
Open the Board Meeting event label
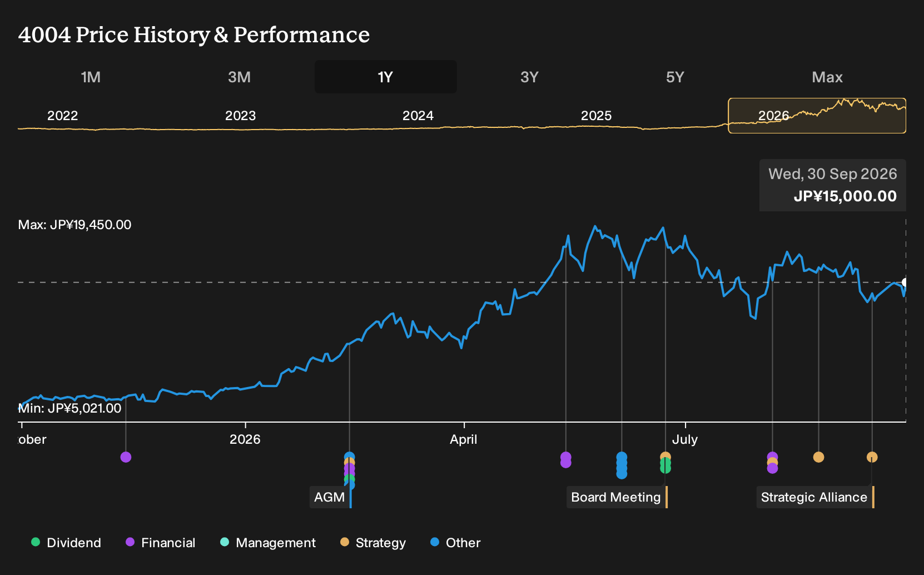coord(617,497)
